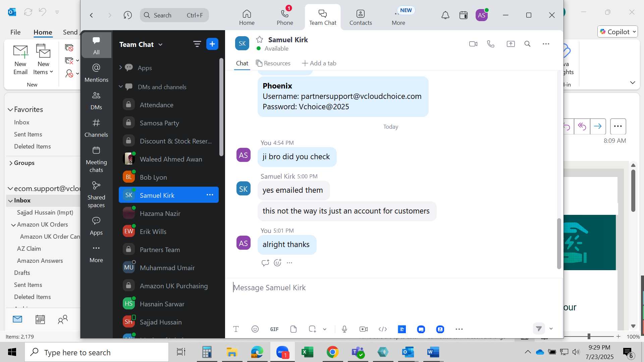
Task: Open more compose tools ellipsis
Action: point(459,329)
